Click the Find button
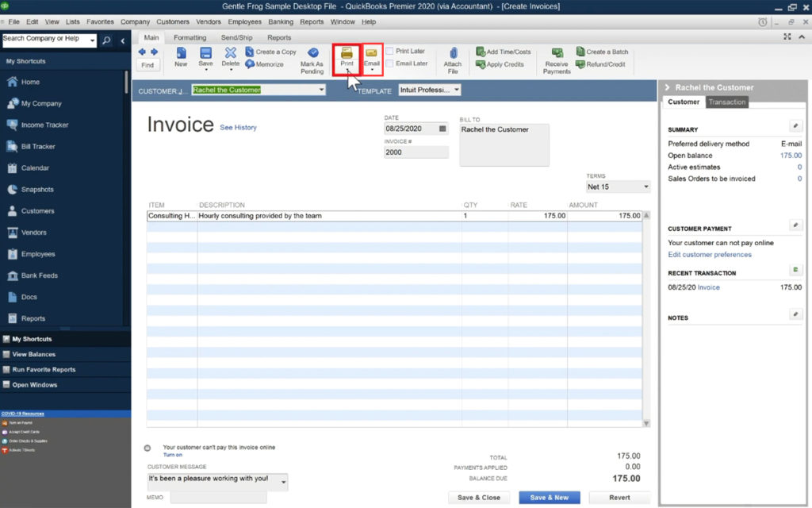 tap(147, 65)
